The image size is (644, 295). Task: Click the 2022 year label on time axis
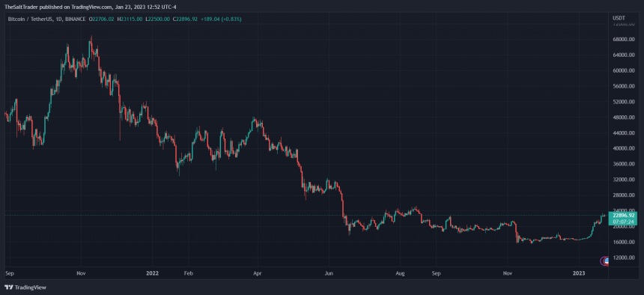pos(152,273)
